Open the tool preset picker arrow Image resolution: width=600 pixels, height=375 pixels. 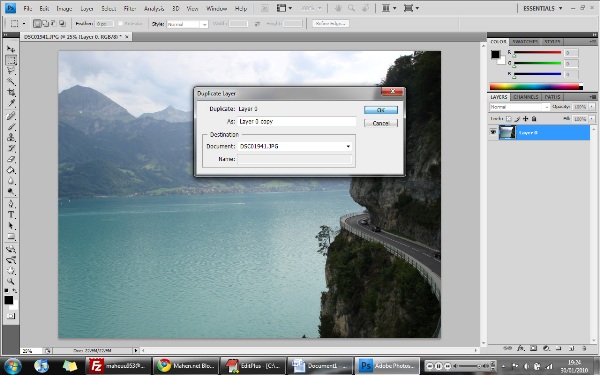[24, 24]
